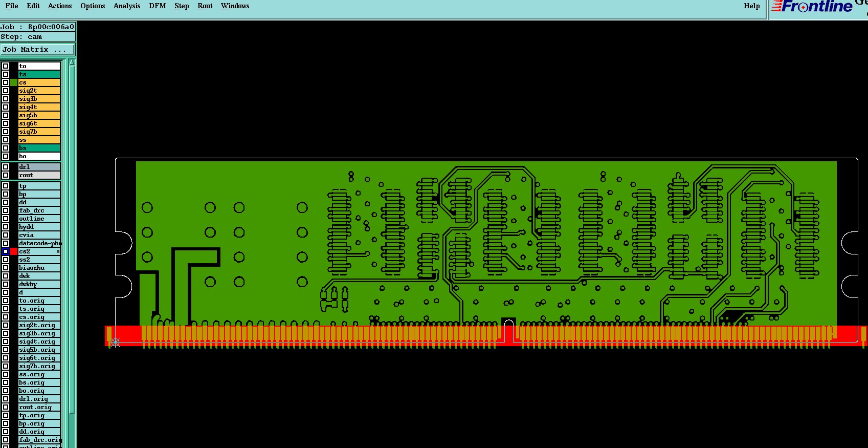Screen dimensions: 868x448
Task: Toggle display checkbox for layer to
Action: pyautogui.click(x=6, y=66)
